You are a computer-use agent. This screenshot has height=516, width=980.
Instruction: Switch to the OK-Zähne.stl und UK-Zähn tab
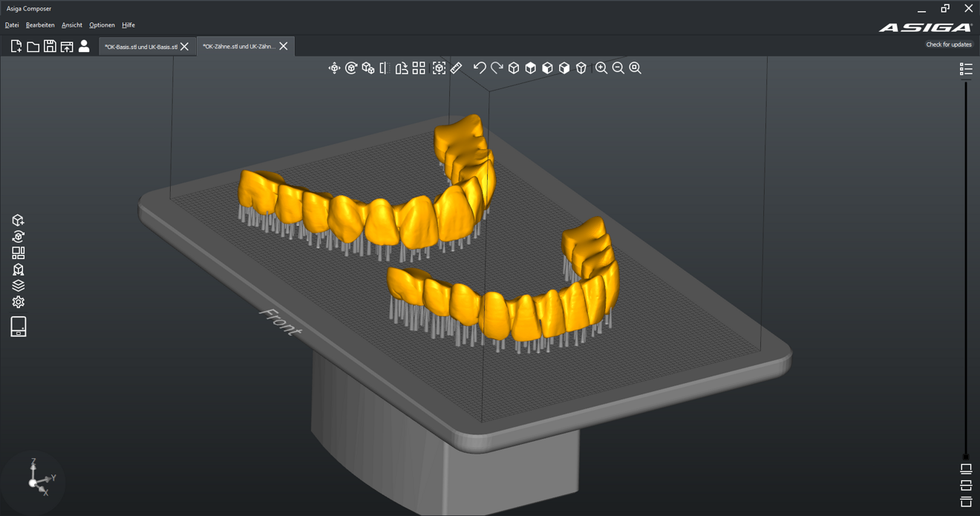[238, 45]
